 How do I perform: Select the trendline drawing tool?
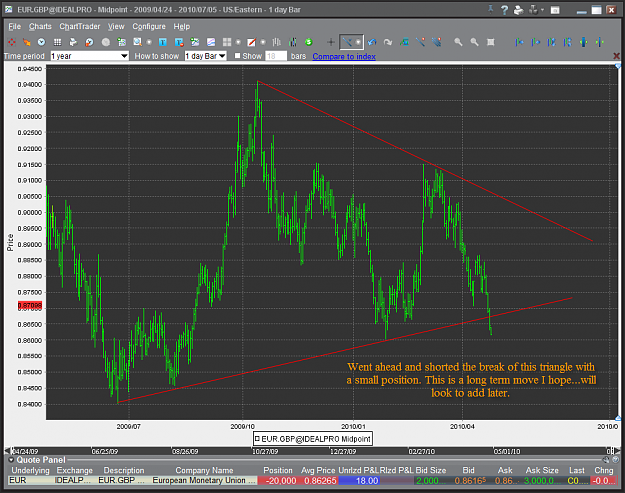347,42
